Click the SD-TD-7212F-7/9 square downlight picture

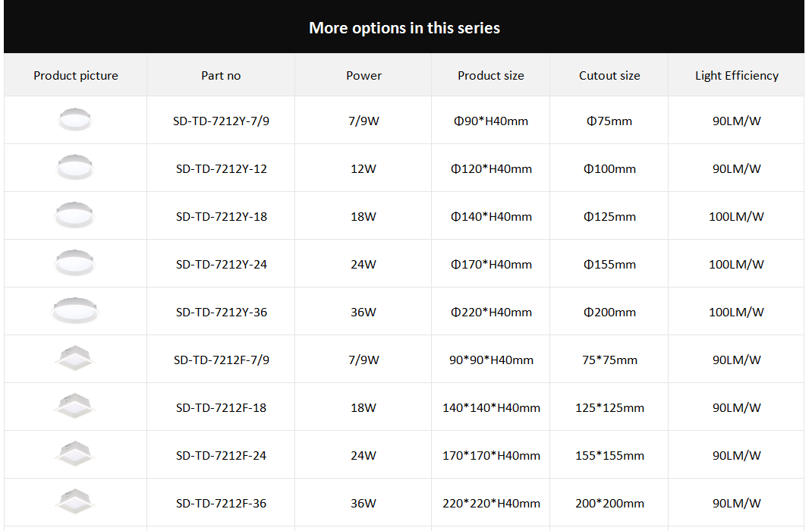[75, 359]
